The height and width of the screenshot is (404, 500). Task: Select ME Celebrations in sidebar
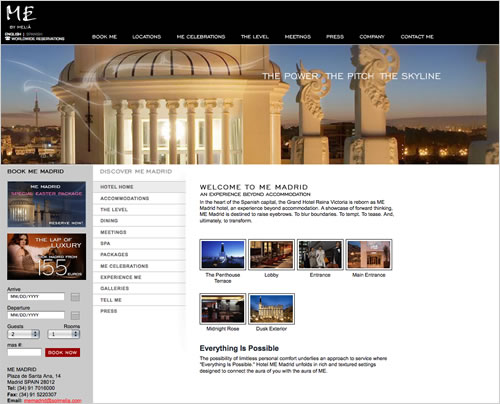(x=139, y=266)
